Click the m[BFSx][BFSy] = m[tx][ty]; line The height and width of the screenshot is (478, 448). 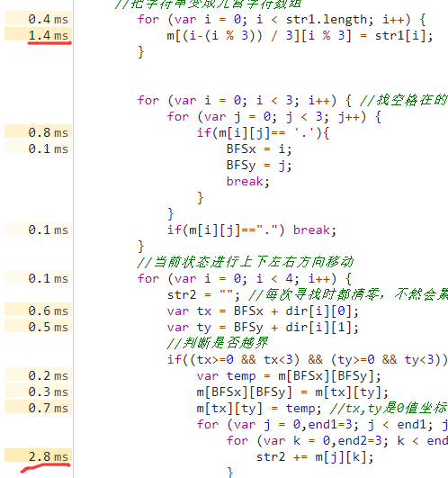point(292,392)
